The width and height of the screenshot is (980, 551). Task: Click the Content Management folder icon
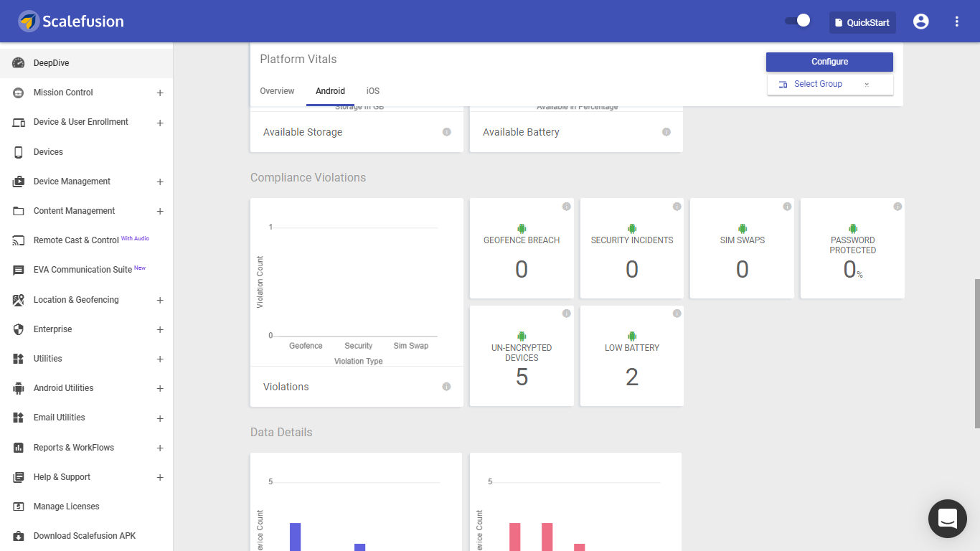[19, 211]
